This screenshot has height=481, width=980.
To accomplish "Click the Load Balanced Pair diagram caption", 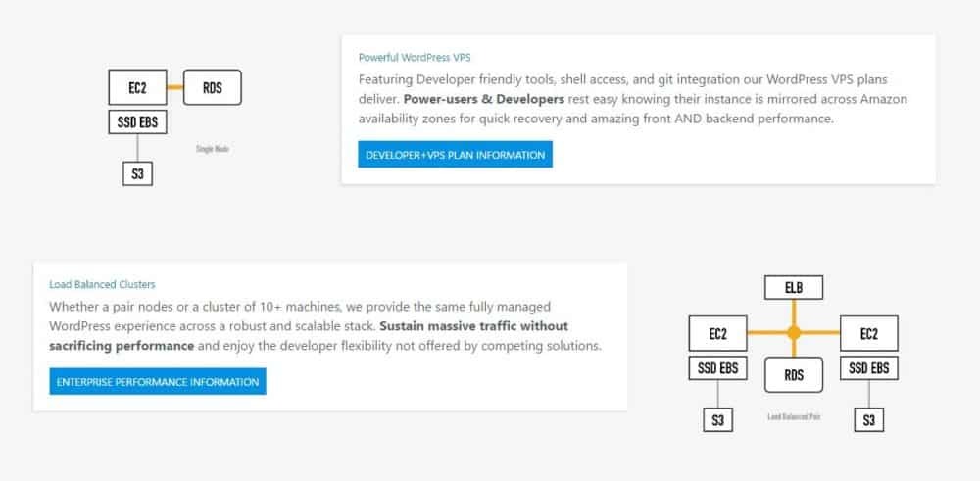I will [x=794, y=416].
